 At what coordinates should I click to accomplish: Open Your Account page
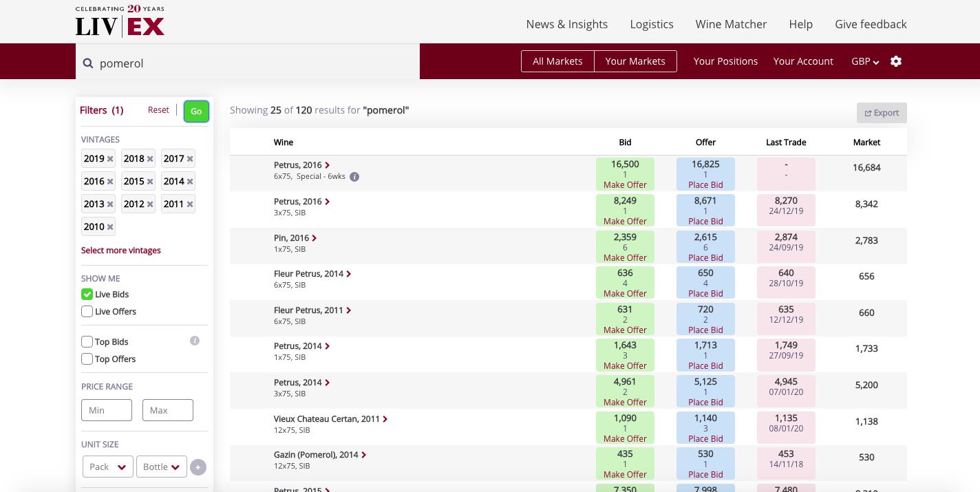(x=803, y=61)
